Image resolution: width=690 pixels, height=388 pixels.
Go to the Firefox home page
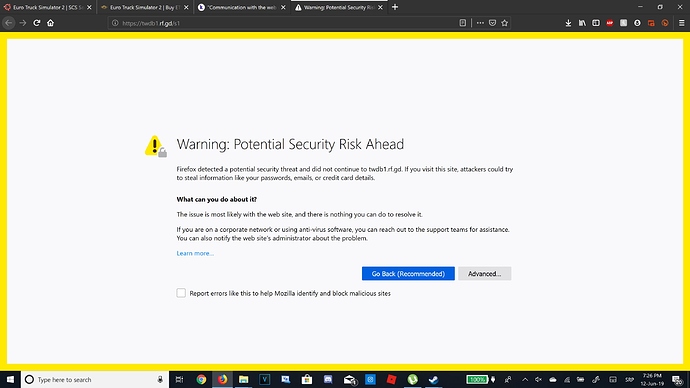pos(51,23)
